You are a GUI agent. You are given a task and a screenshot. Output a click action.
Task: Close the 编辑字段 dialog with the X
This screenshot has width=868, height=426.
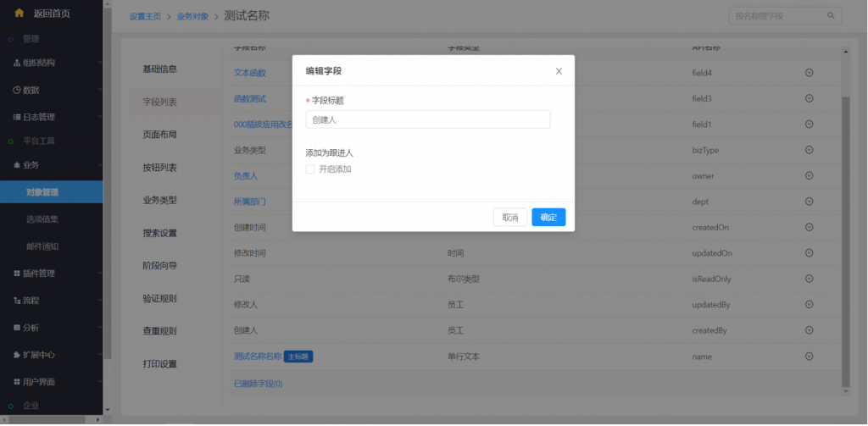[x=559, y=71]
